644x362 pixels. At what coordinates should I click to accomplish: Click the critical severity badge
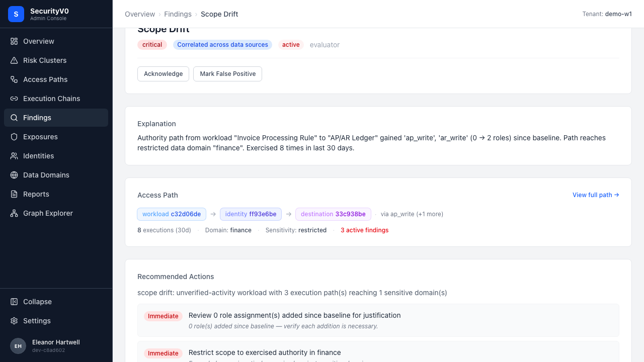(x=152, y=45)
